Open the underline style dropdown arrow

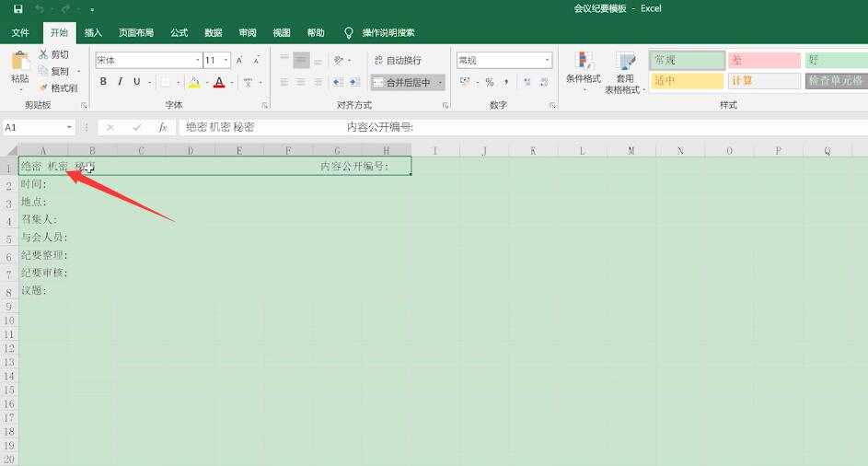(x=149, y=83)
